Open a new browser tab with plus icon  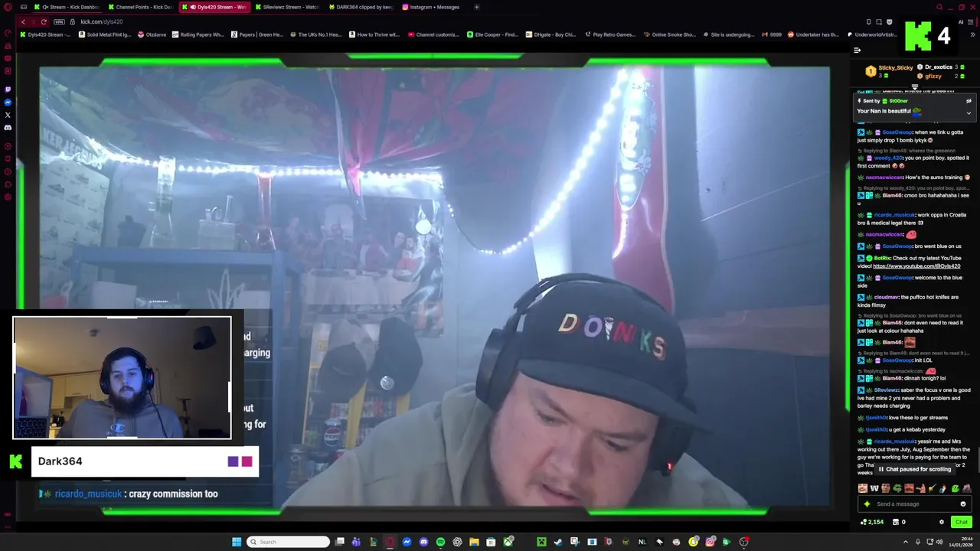click(476, 7)
